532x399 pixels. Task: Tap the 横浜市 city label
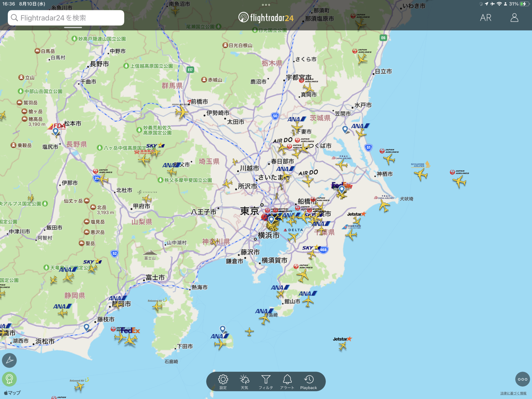(x=269, y=235)
